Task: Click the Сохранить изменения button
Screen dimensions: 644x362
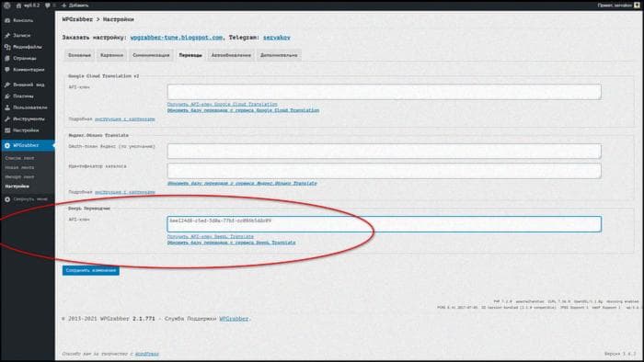Action: point(91,270)
